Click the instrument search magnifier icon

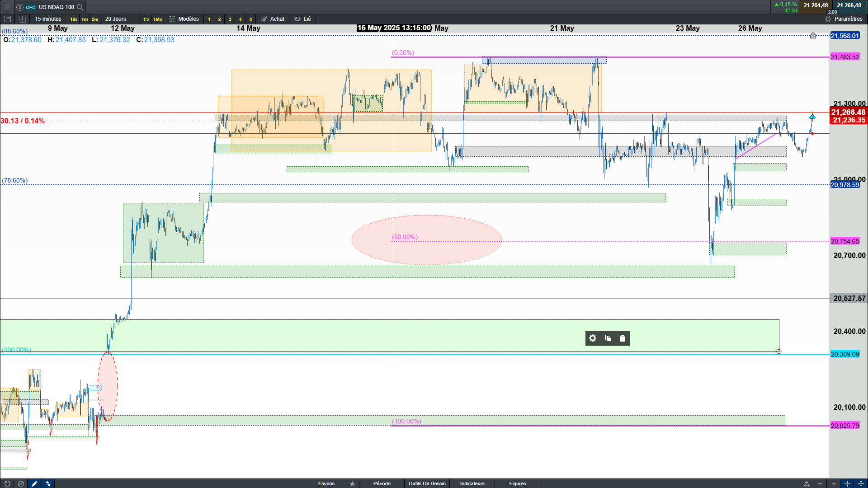pyautogui.click(x=80, y=7)
